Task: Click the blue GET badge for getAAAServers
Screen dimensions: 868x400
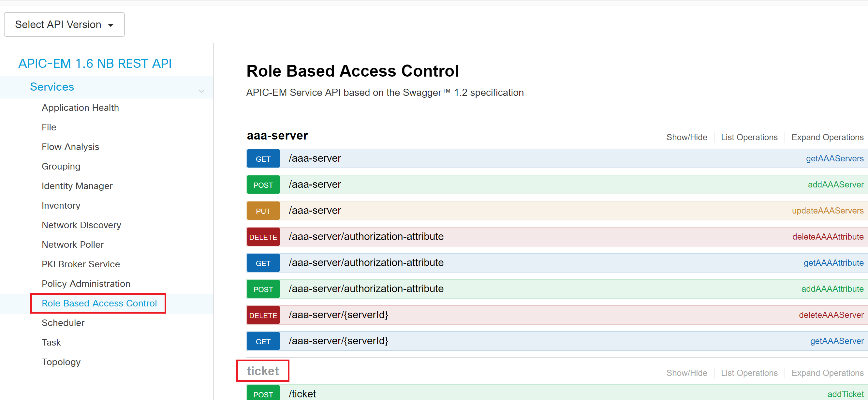Action: 263,159
